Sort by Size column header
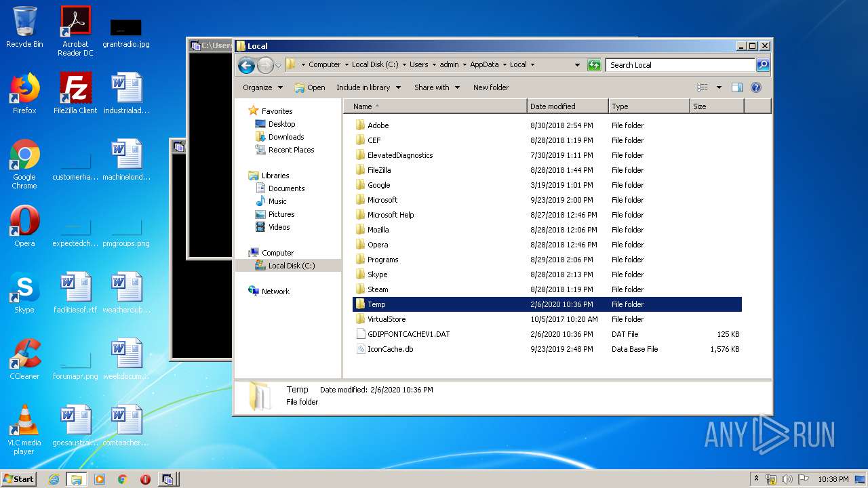 click(x=717, y=106)
